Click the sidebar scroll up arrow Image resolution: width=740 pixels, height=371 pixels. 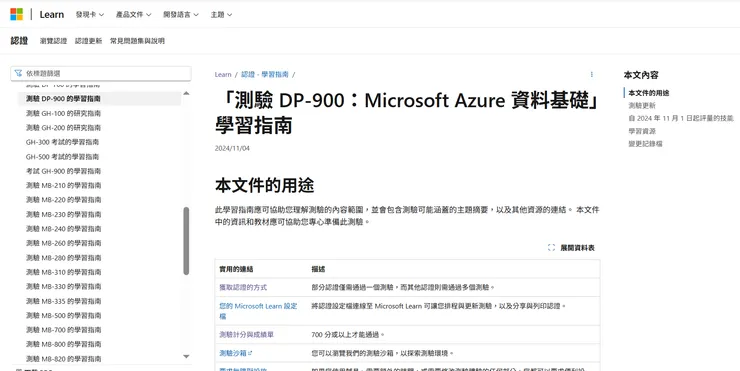coord(186,93)
